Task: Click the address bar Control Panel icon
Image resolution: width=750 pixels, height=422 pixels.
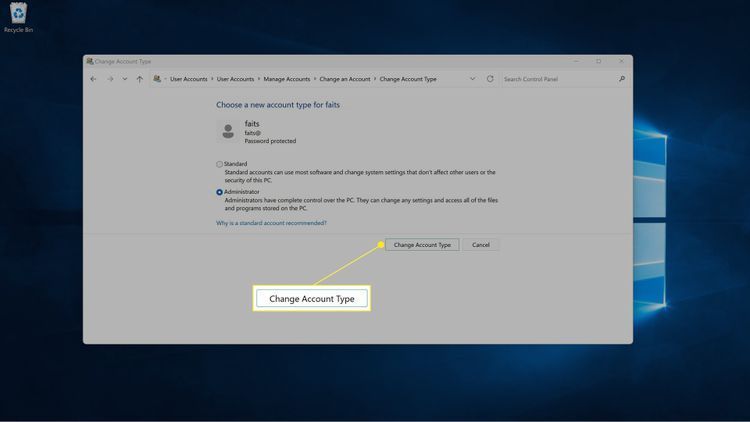Action: (157, 79)
